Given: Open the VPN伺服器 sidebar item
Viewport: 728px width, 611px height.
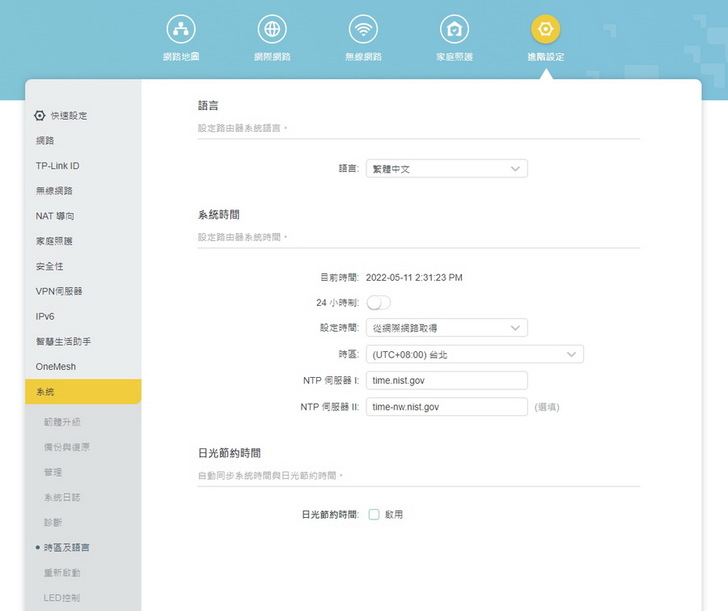Looking at the screenshot, I should point(59,291).
